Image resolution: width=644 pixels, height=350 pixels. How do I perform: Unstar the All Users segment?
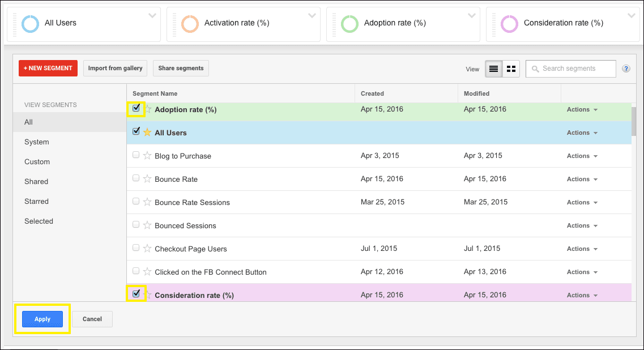pos(147,133)
